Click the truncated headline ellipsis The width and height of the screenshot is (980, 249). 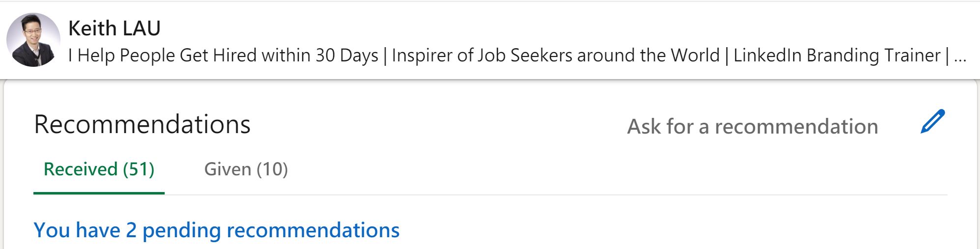point(960,56)
